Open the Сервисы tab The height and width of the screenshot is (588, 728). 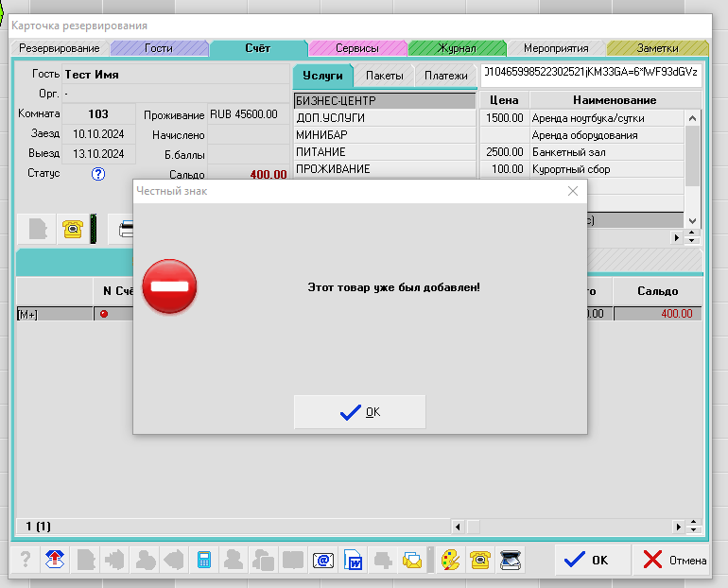tap(356, 48)
